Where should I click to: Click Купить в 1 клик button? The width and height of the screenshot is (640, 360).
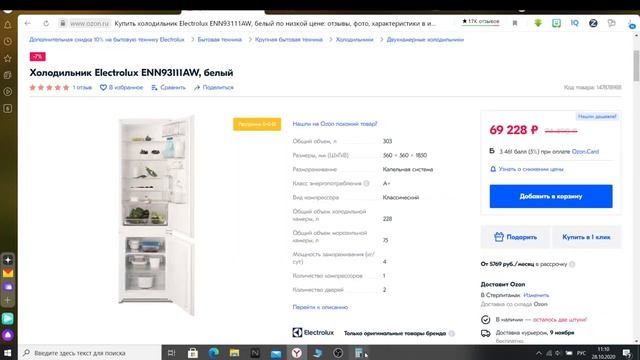click(x=586, y=237)
